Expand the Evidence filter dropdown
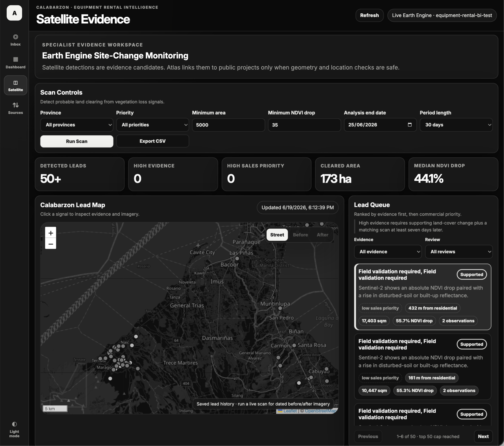The image size is (504, 446). tap(388, 252)
